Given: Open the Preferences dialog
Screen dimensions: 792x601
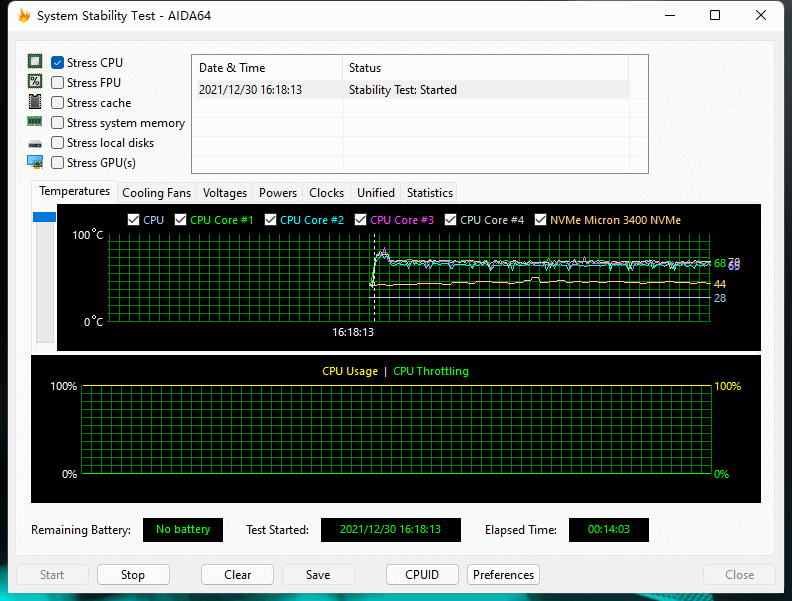Looking at the screenshot, I should [503, 575].
